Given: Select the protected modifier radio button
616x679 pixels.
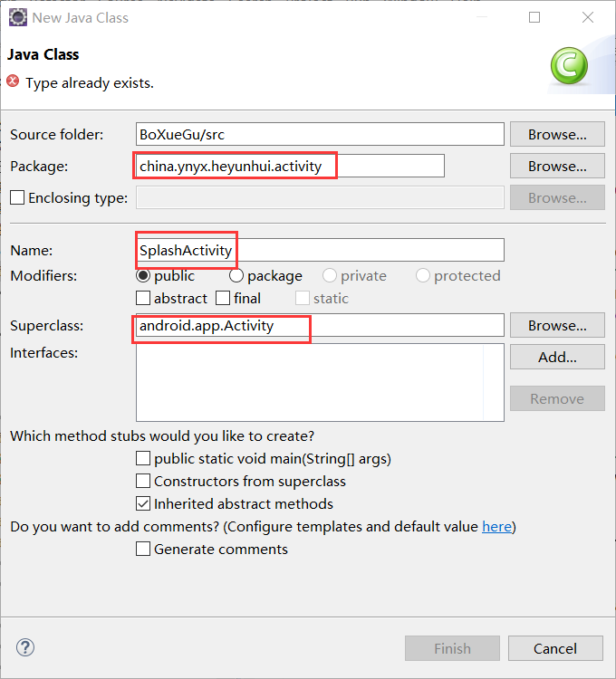Looking at the screenshot, I should point(423,275).
